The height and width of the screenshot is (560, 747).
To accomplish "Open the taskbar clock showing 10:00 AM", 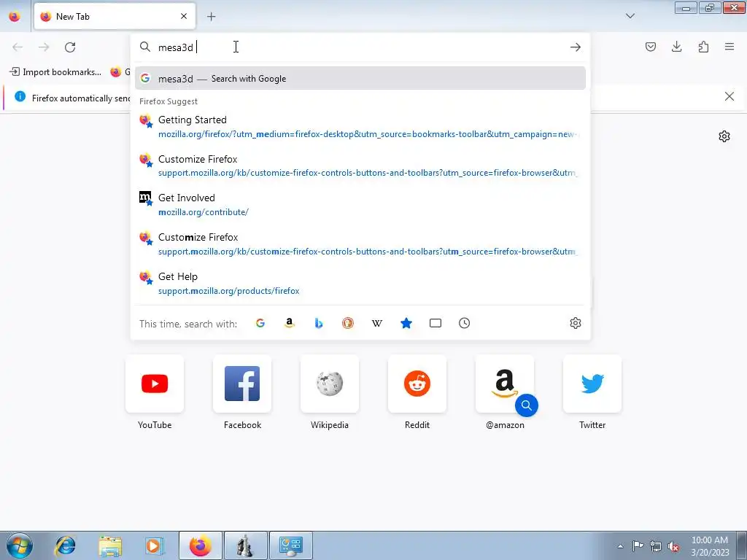I will 710,546.
